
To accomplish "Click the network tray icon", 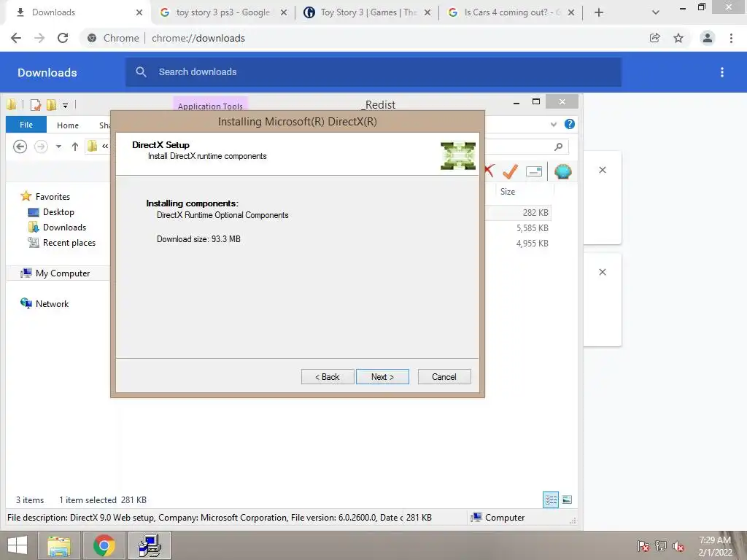I will [661, 545].
